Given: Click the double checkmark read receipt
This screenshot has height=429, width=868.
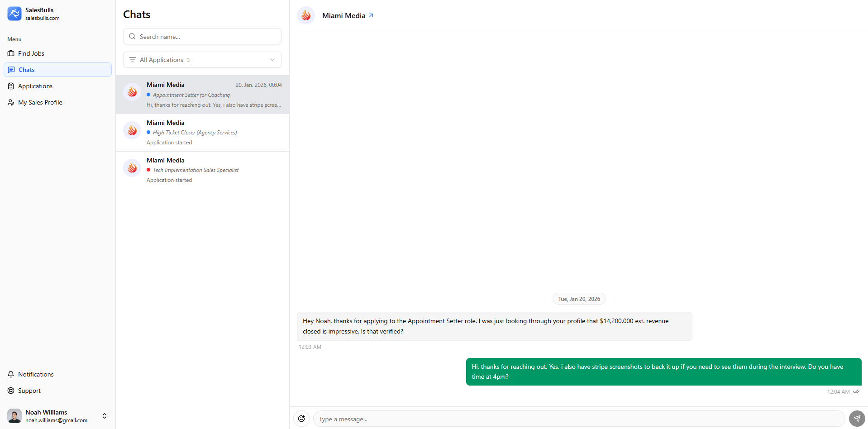Looking at the screenshot, I should click(857, 391).
